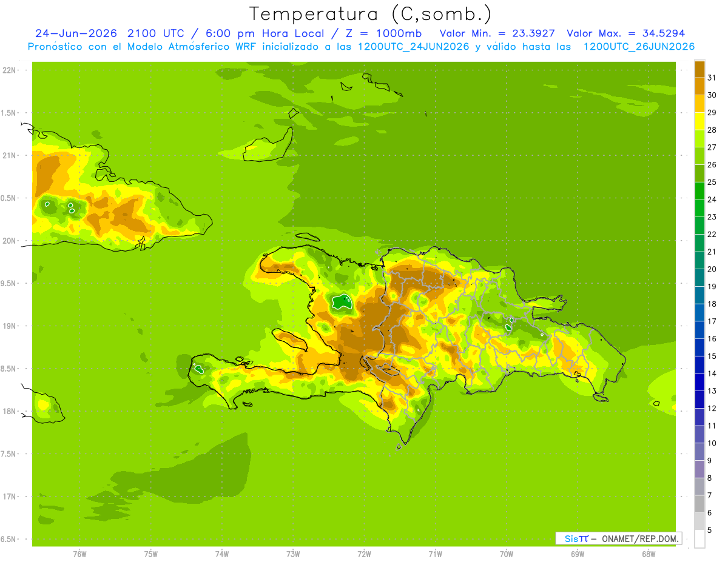
Task: Click the "22N" latitude label
Action: [9, 70]
